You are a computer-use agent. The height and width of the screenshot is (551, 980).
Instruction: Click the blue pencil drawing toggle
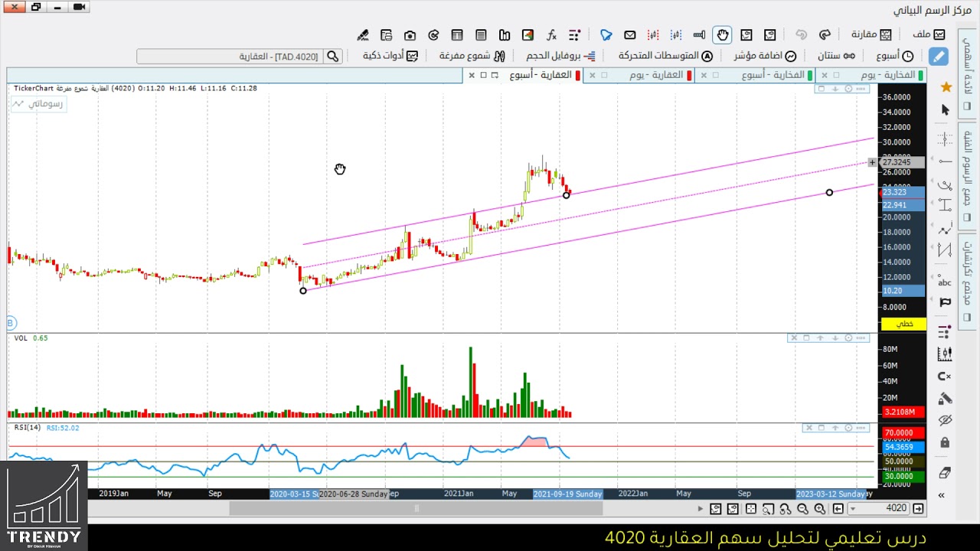coord(938,57)
